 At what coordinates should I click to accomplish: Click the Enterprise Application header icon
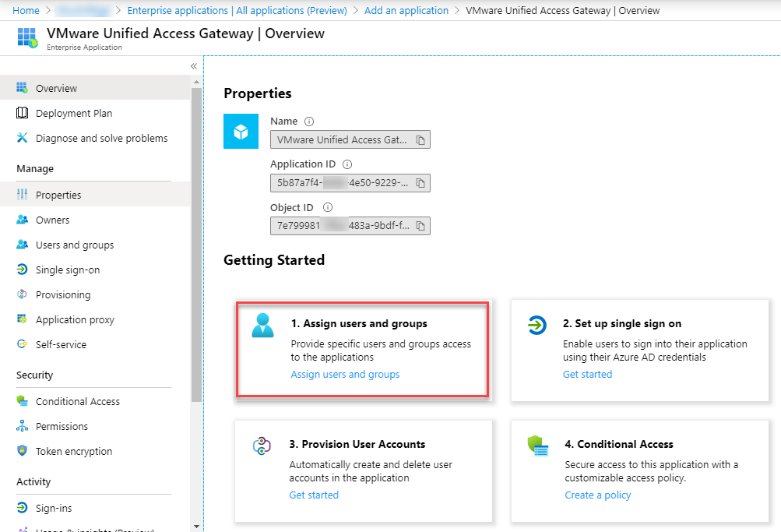(x=27, y=38)
